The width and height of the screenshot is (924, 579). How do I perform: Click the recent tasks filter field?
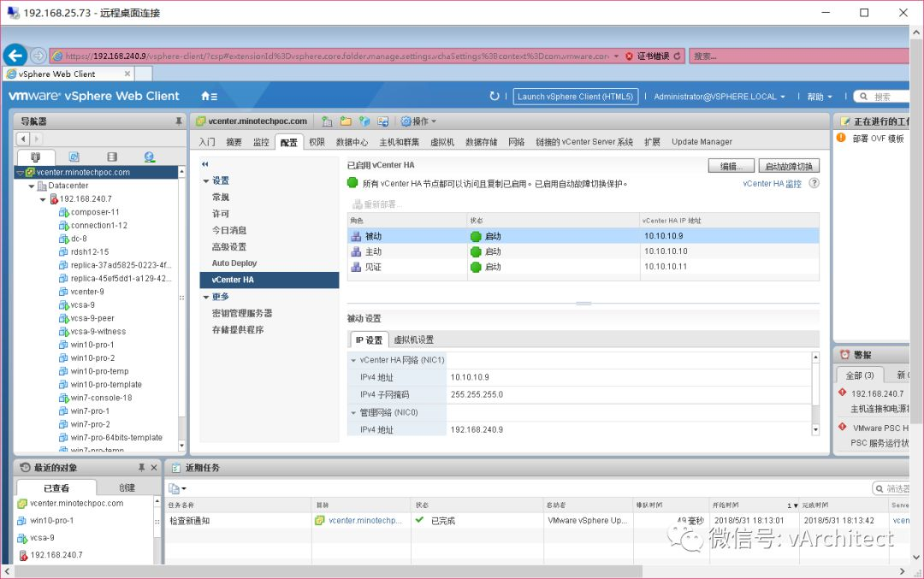coord(891,488)
